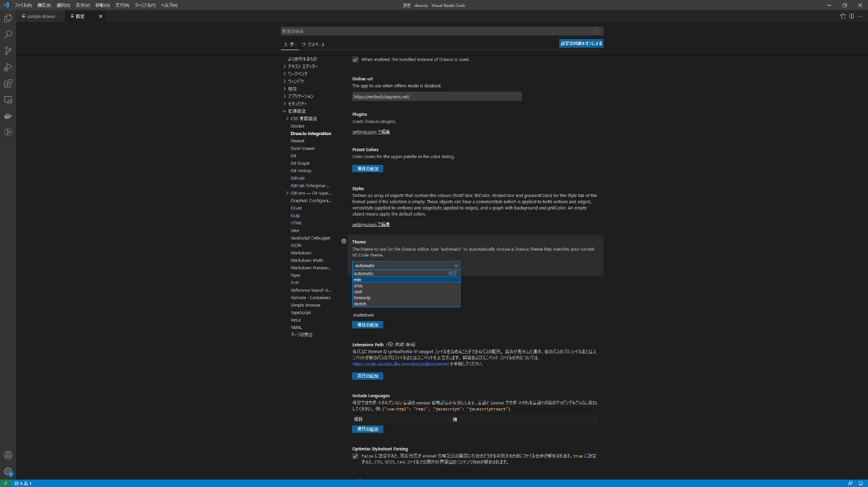Click the Theme combo box showing automatic
This screenshot has width=868, height=487.
(406, 265)
